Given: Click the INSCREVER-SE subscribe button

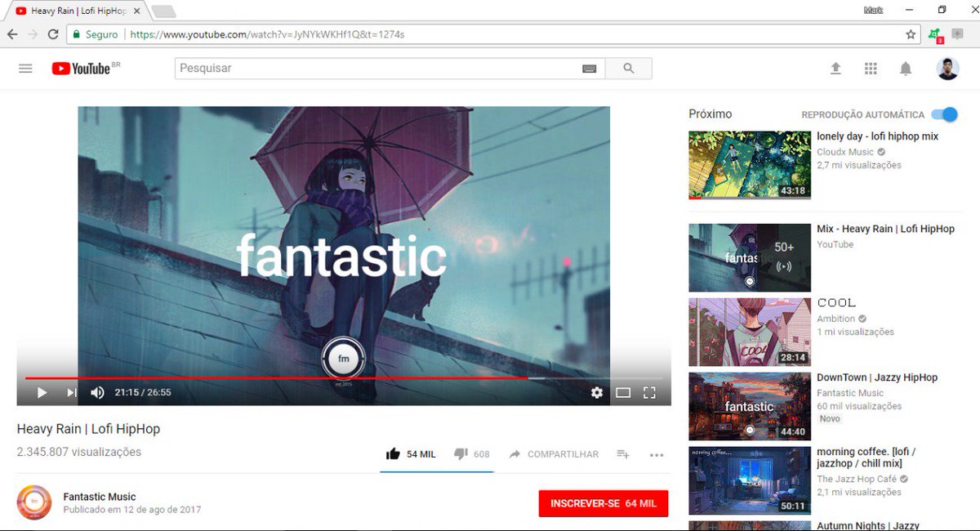Looking at the screenshot, I should (x=604, y=504).
